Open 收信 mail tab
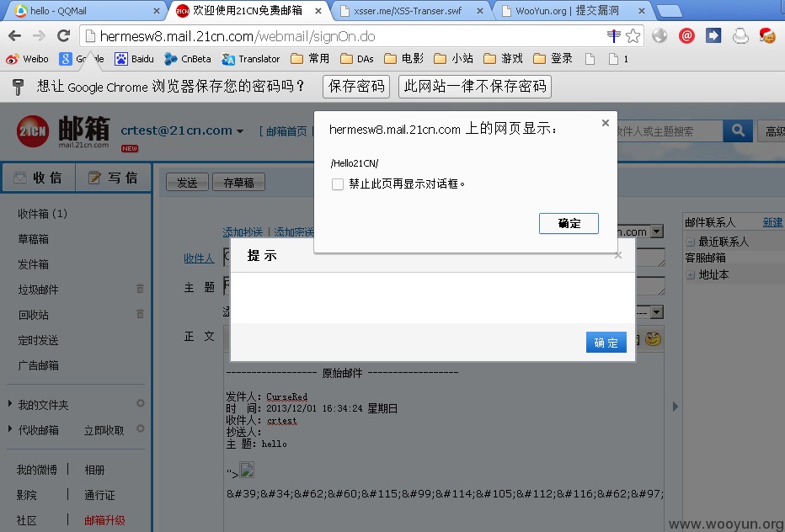The width and height of the screenshot is (785, 532). [x=39, y=178]
